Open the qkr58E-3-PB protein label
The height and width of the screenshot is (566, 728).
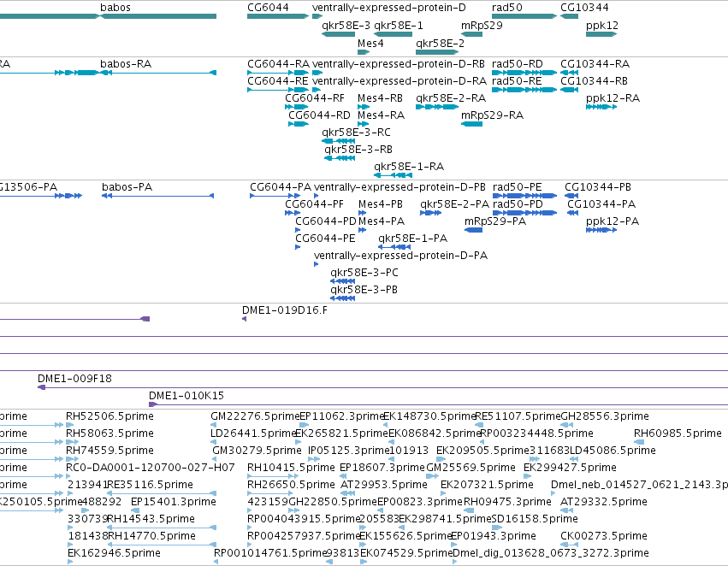[x=364, y=291]
